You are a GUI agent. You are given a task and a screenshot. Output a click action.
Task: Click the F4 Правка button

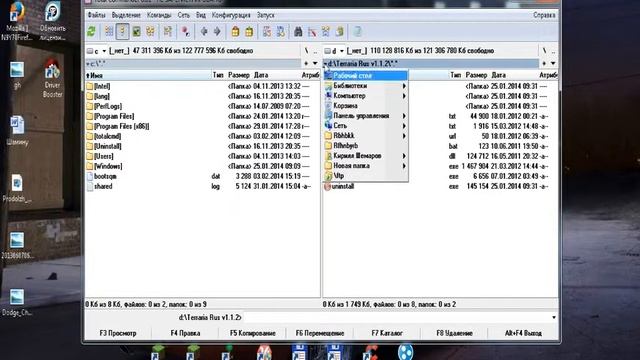(x=185, y=333)
